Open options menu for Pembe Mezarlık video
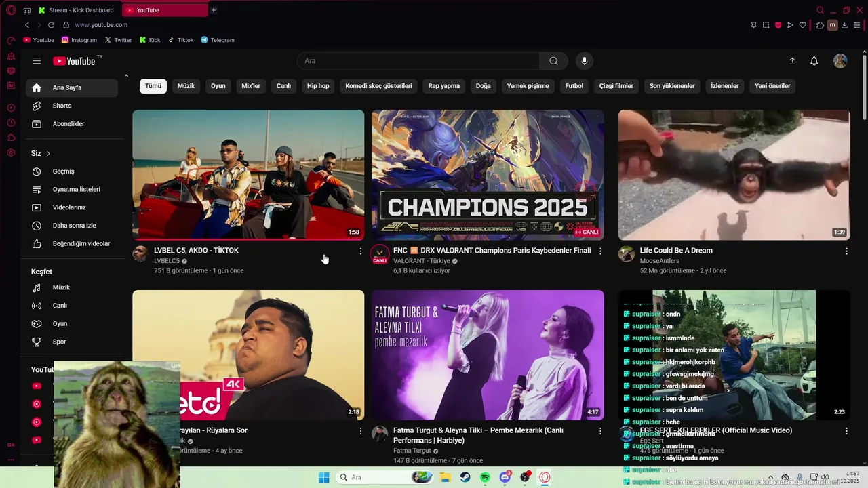 coord(600,431)
